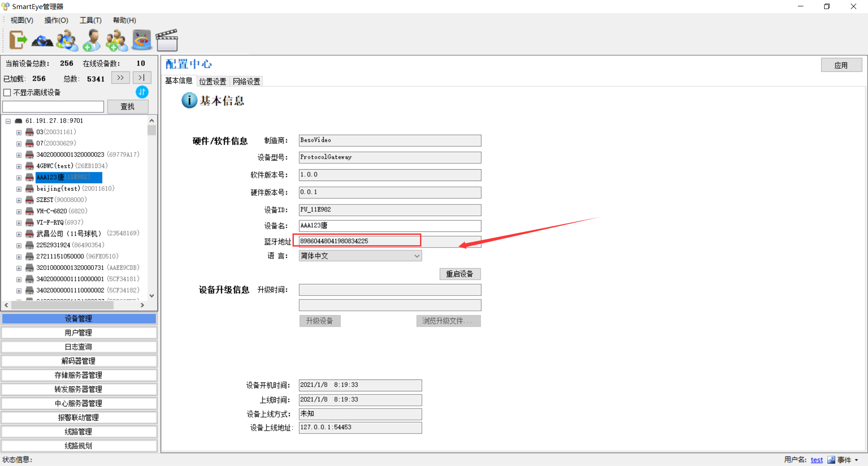Enable the 不显示离线设备 checkbox
This screenshot has height=466, width=868.
point(7,93)
